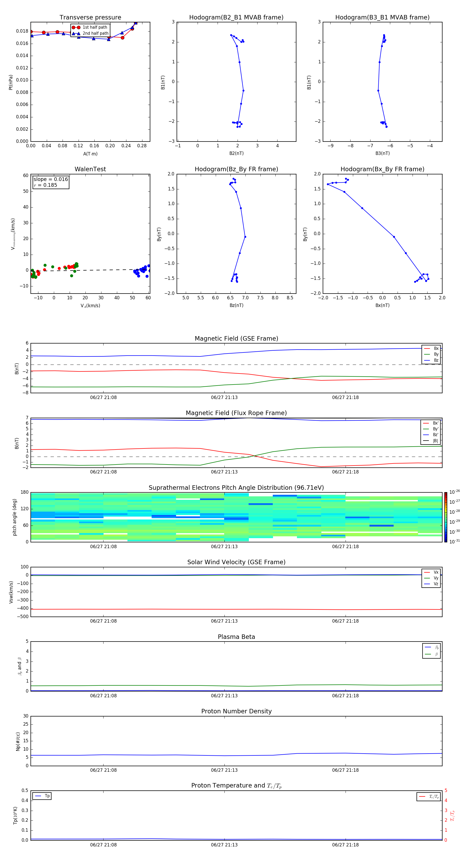Viewport: 473px width, 868px height.
Task: Click the '2nd half path' legend entry
Action: 90,33
